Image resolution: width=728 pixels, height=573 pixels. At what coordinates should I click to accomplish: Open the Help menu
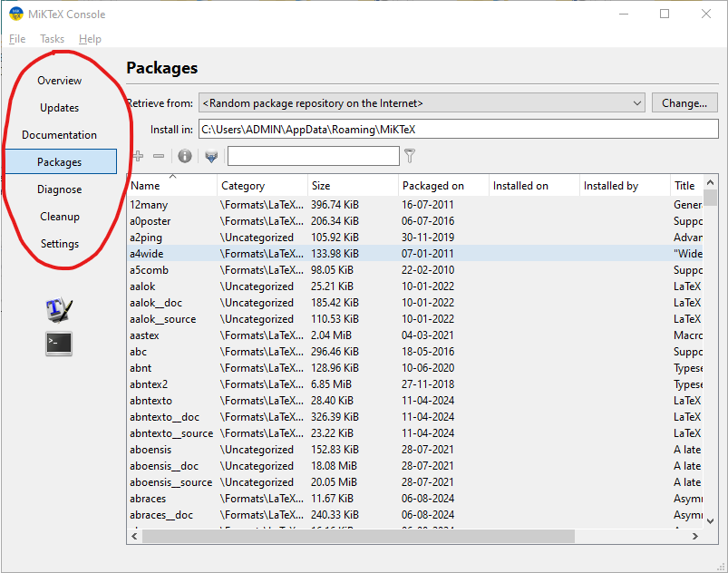point(90,39)
